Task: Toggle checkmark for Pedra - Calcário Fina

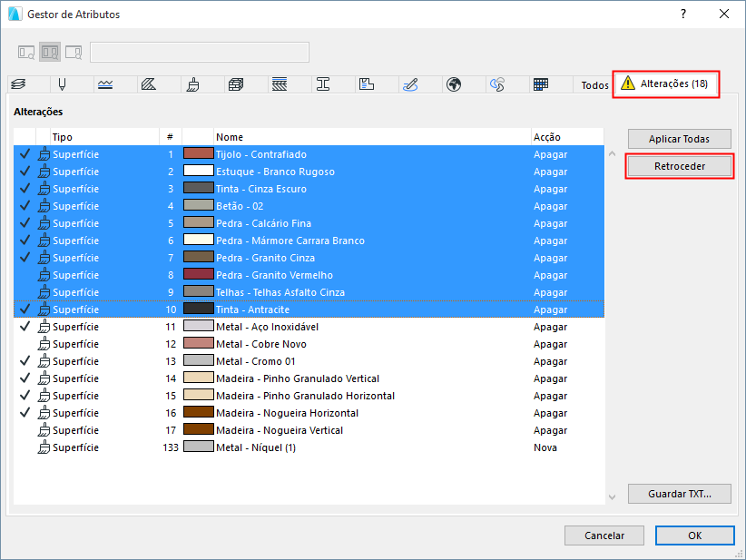Action: click(x=25, y=223)
